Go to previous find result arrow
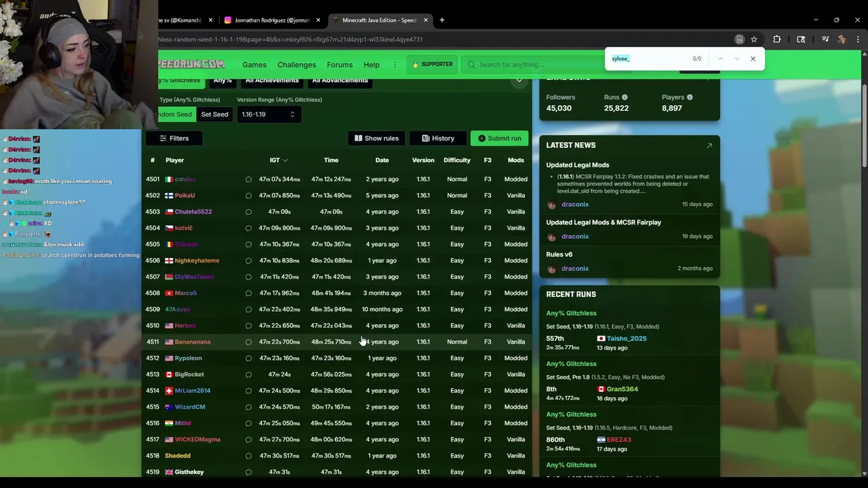Viewport: 868px width, 488px height. 720,59
